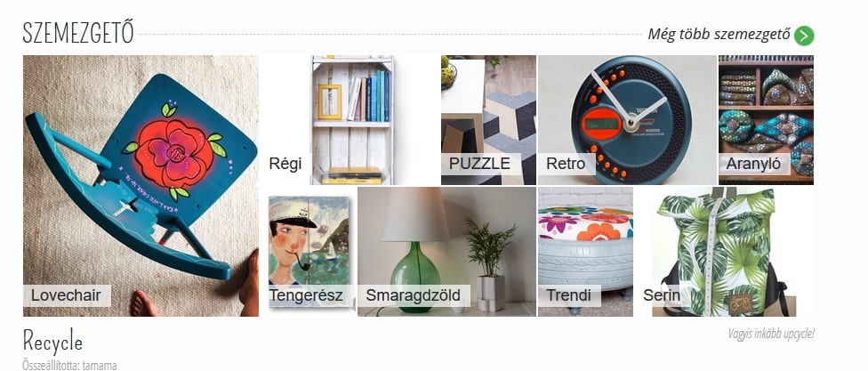This screenshot has height=371, width=868.
Task: Open the Smaragdzöld green lamp thumbnail
Action: 446,252
